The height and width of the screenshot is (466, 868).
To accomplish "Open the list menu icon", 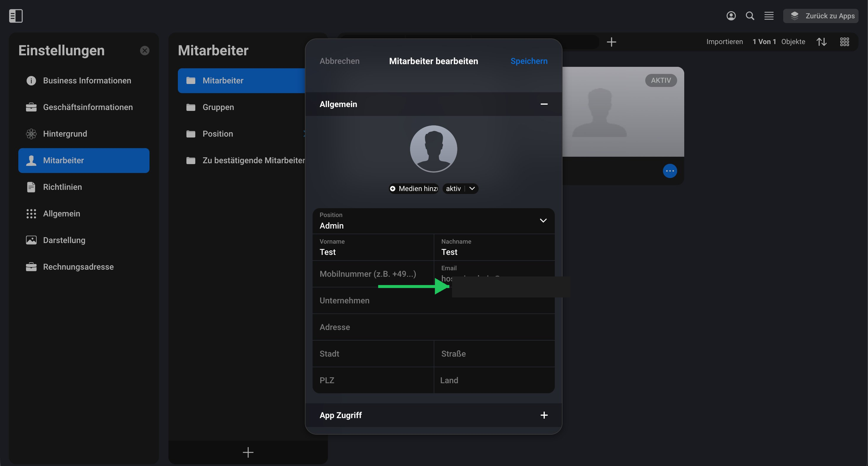I will tap(769, 16).
